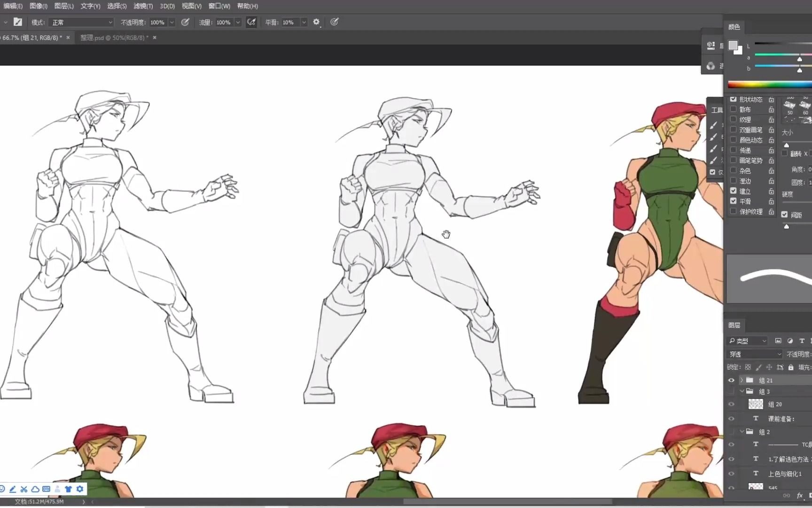Enable the 纹理 checkbox
812x508 pixels.
[x=733, y=119]
